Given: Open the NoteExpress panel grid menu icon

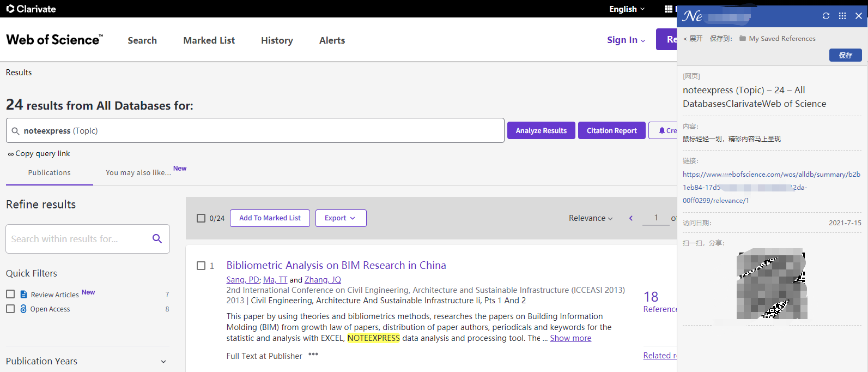Looking at the screenshot, I should [x=842, y=16].
